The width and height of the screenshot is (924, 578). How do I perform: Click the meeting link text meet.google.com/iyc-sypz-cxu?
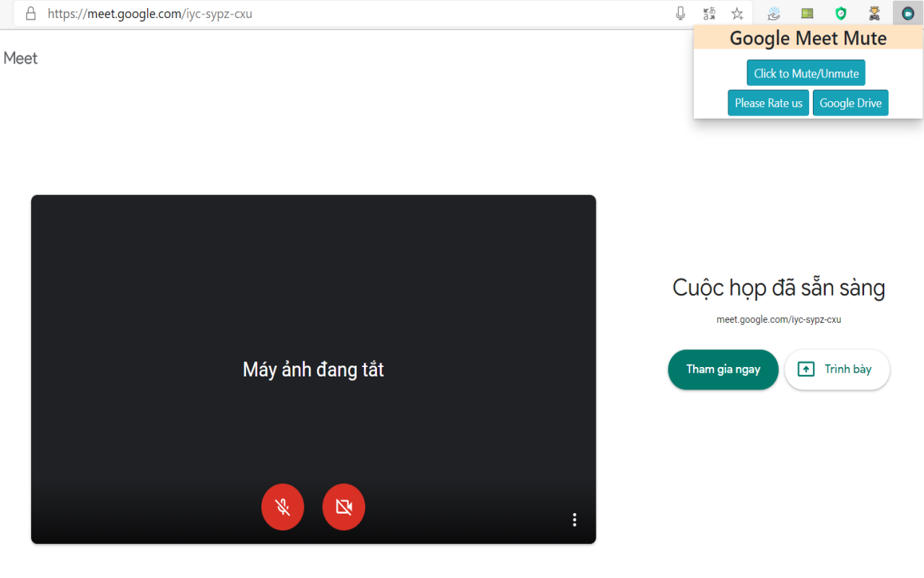click(779, 319)
